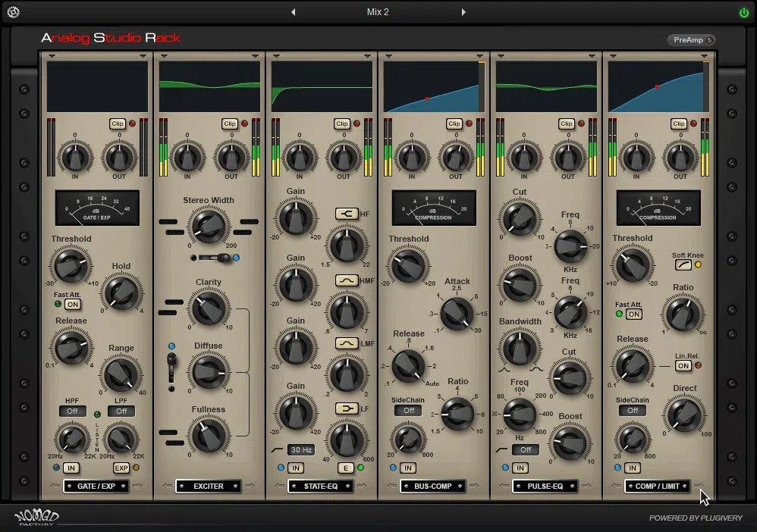Screen dimensions: 757x532
Task: Click the 30 Hz frequency display on STATE-EQ
Action: click(301, 450)
